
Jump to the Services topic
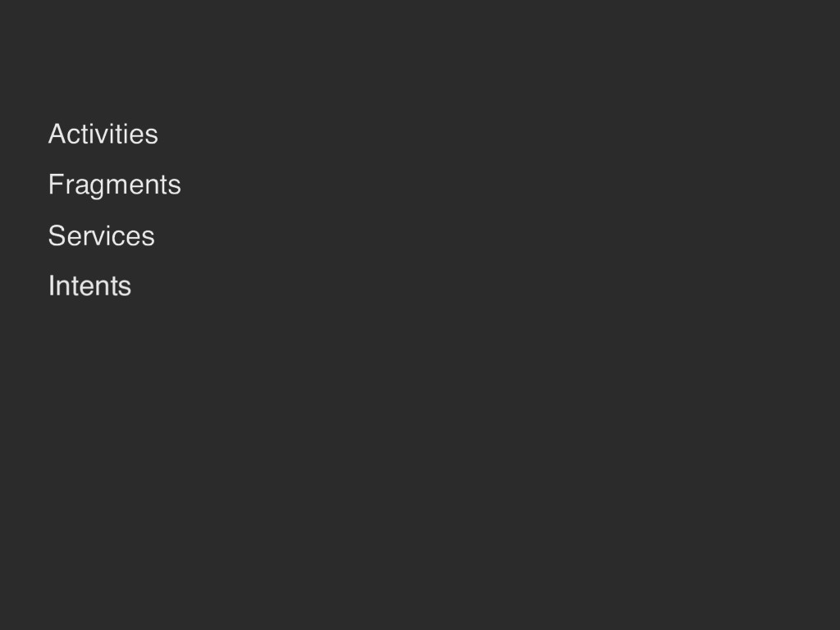(102, 235)
